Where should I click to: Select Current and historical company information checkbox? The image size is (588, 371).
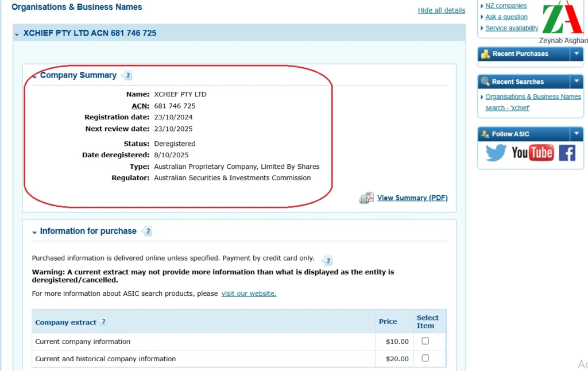click(x=425, y=358)
